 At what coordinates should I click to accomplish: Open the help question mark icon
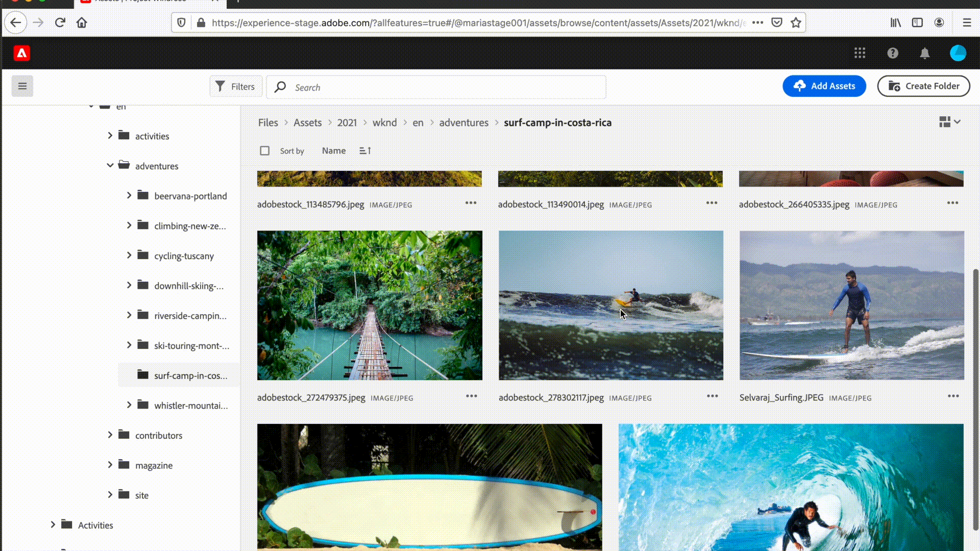892,53
